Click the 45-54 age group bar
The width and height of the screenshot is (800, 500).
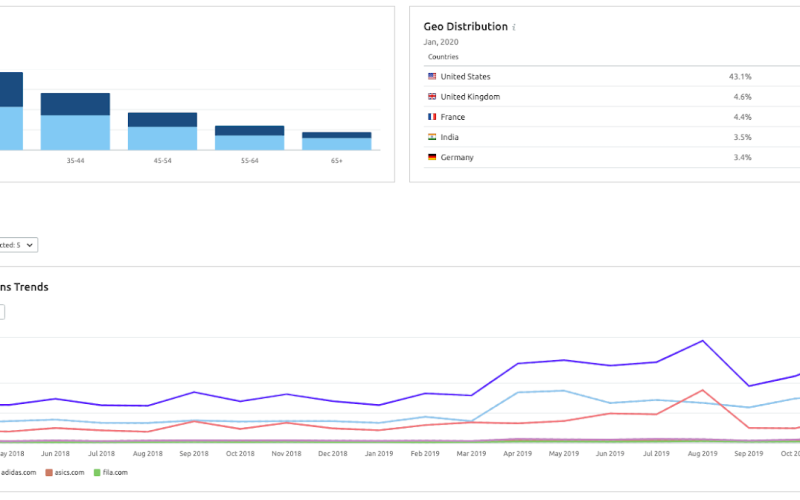(162, 132)
